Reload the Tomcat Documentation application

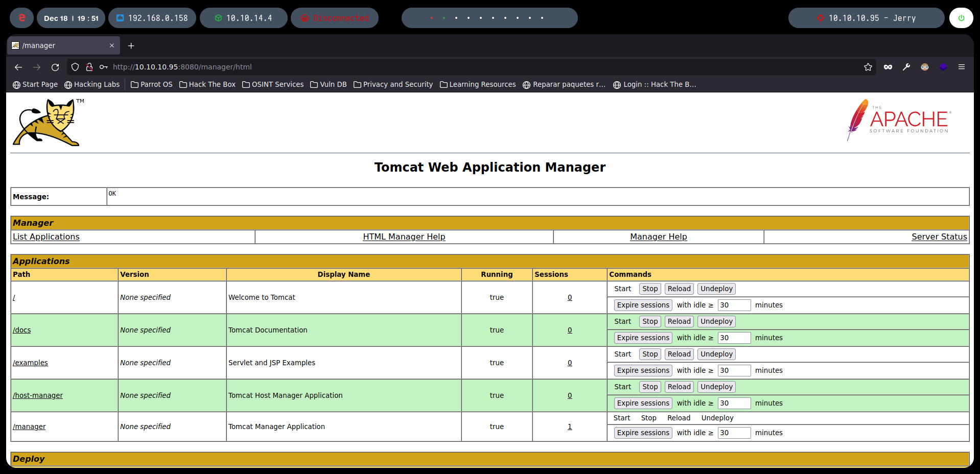679,321
